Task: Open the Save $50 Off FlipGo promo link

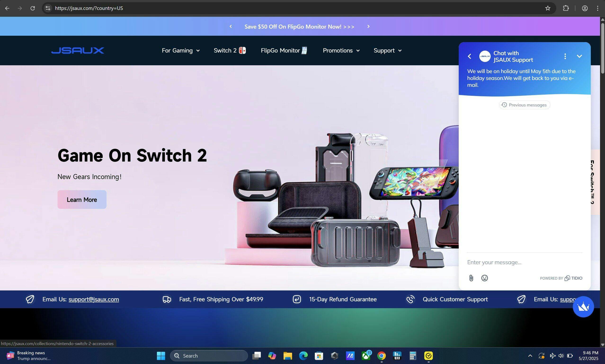Action: tap(299, 27)
